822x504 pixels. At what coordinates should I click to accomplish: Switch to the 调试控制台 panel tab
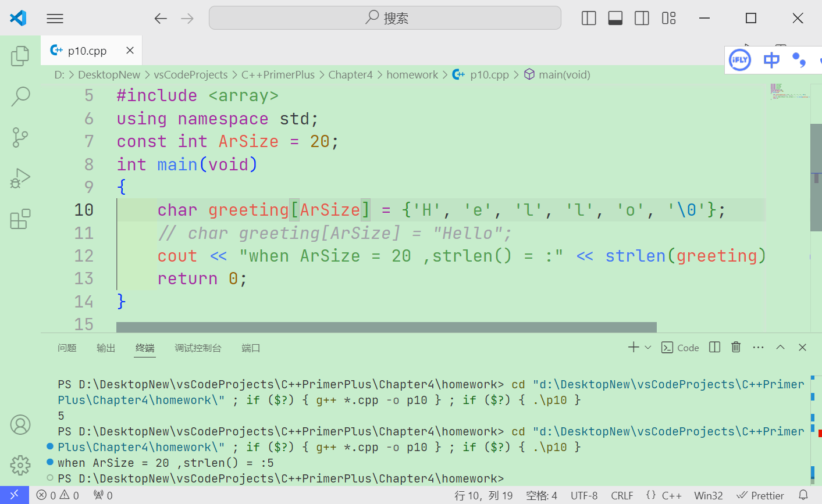[198, 348]
